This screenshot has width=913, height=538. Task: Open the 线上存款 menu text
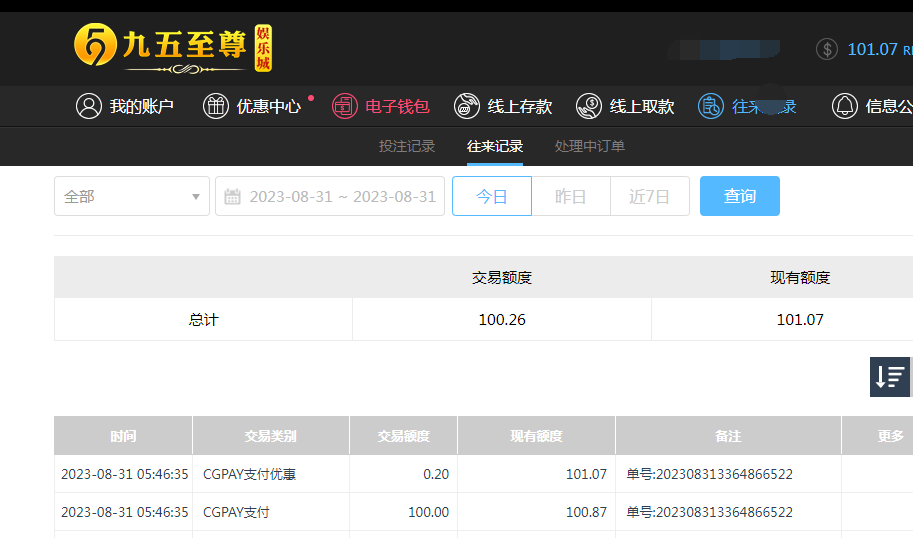tap(519, 106)
